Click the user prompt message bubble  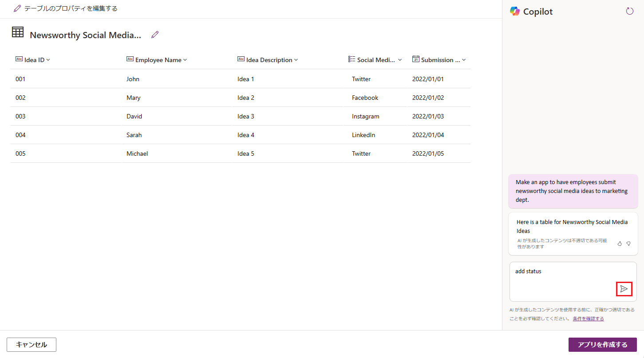[573, 191]
